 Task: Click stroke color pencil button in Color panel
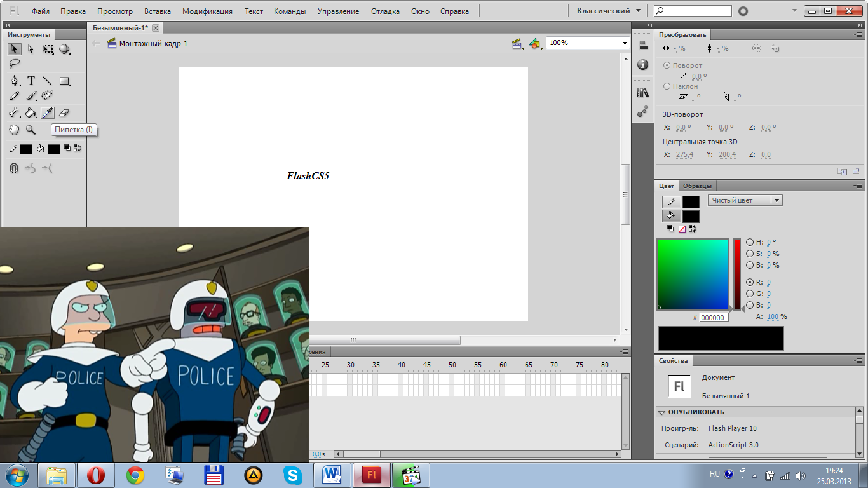(x=672, y=201)
